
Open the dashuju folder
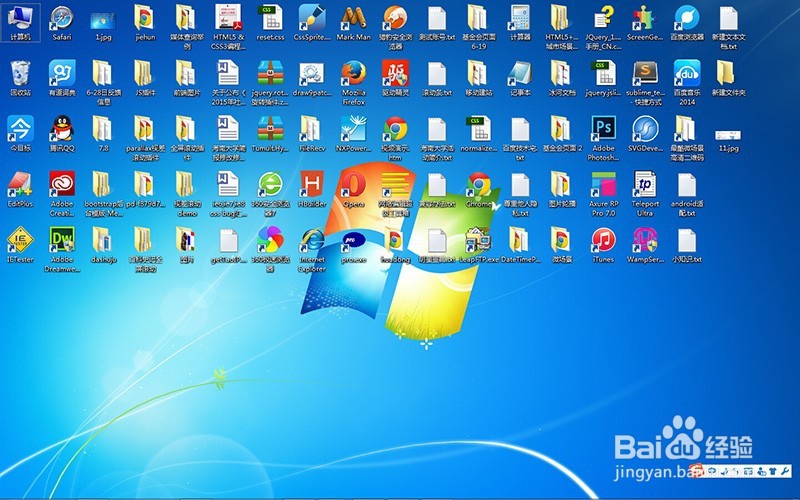[103, 245]
